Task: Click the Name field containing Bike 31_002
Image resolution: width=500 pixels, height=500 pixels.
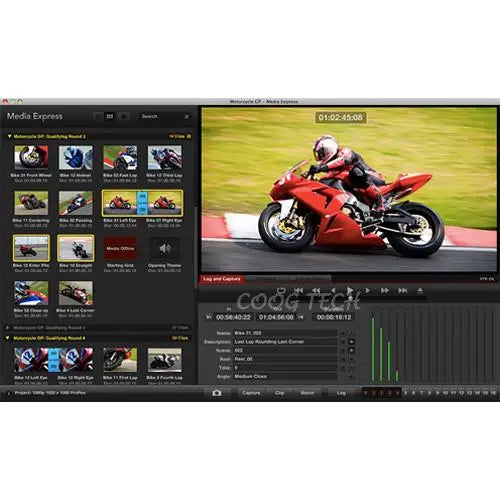Action: (x=285, y=333)
